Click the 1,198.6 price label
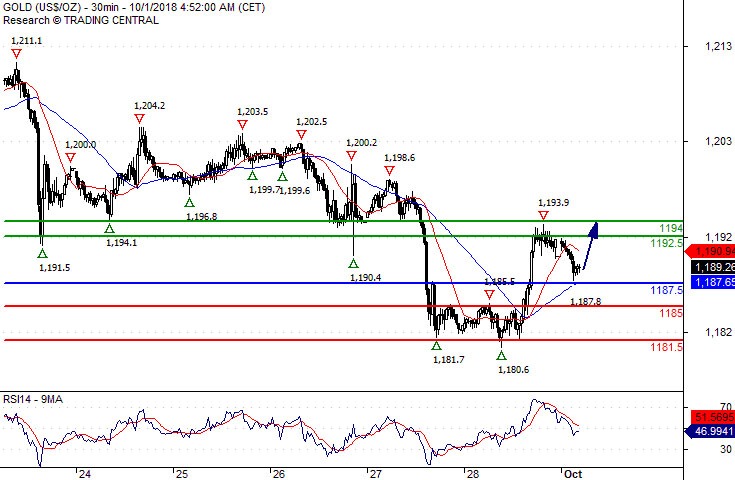735x480 pixels. coord(400,158)
